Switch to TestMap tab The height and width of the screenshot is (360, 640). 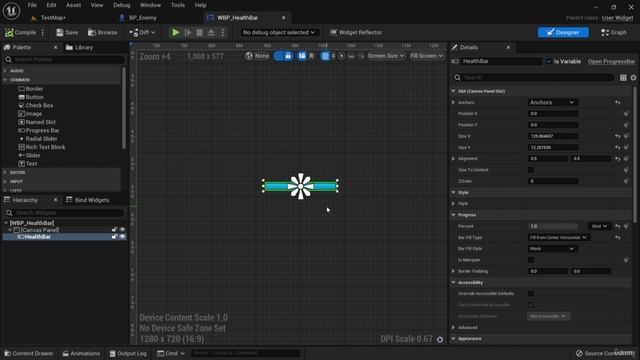pyautogui.click(x=53, y=18)
